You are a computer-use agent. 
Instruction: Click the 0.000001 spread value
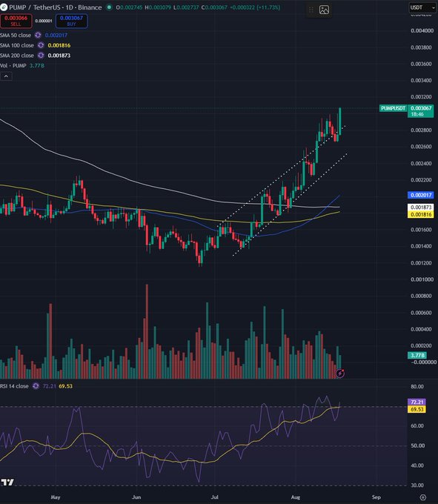tap(44, 21)
